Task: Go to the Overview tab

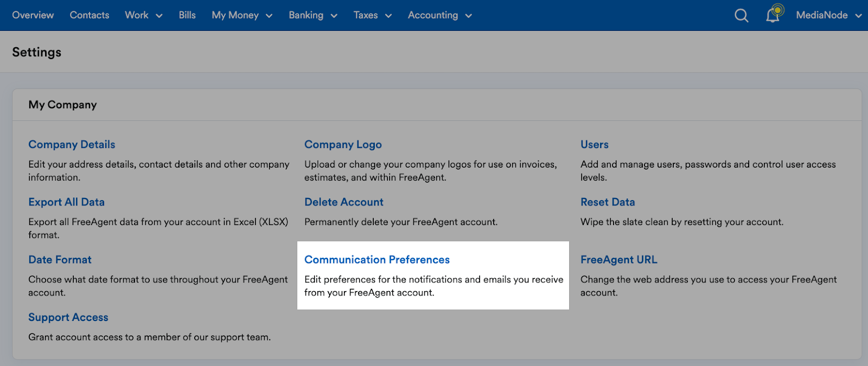Action: pos(33,15)
